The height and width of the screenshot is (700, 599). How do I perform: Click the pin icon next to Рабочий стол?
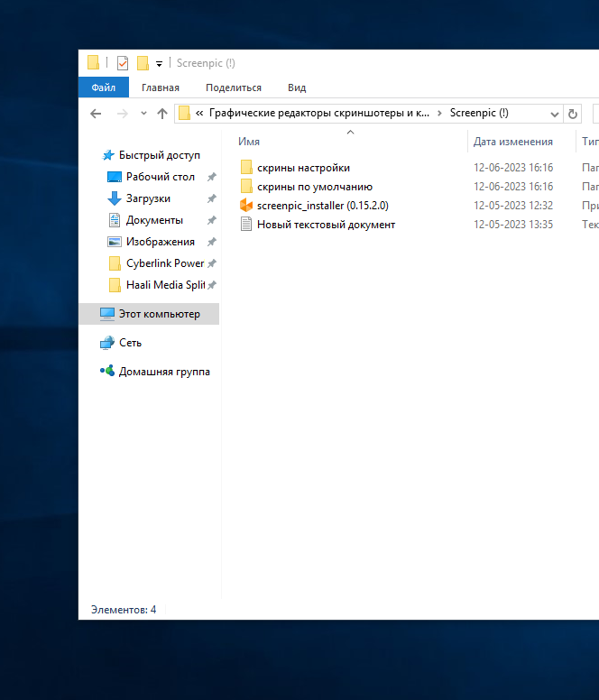point(212,177)
